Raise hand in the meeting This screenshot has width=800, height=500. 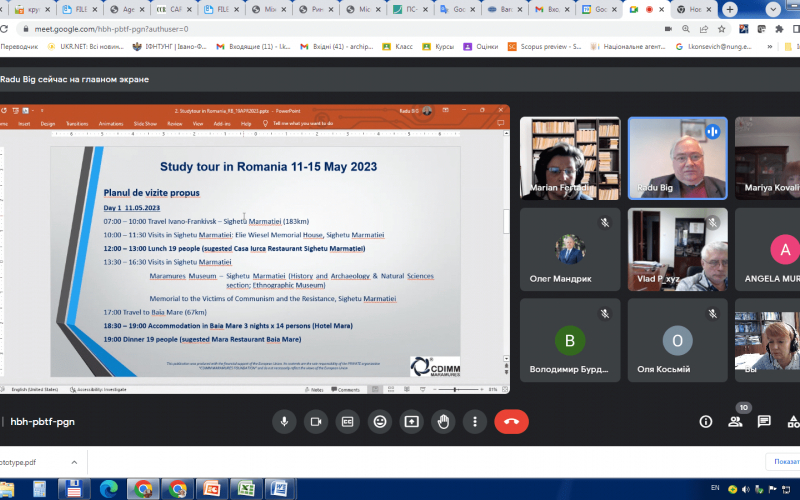coord(443,421)
